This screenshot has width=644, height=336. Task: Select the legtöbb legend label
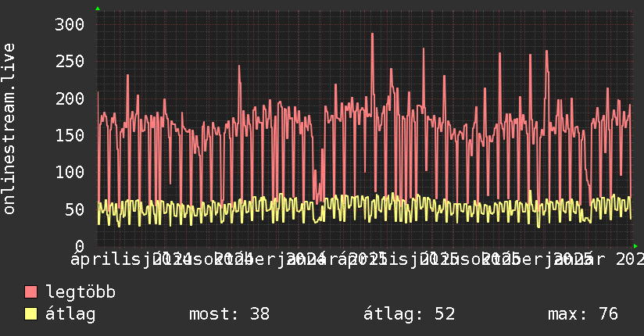pyautogui.click(x=80, y=292)
